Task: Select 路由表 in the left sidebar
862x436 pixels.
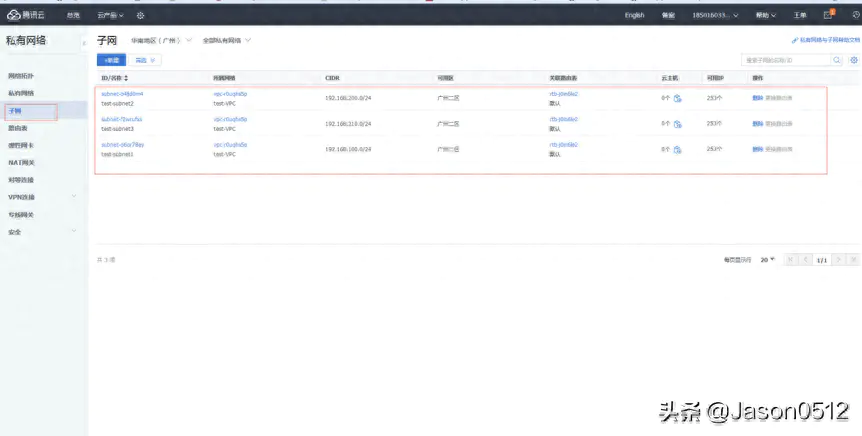Action: (x=18, y=128)
